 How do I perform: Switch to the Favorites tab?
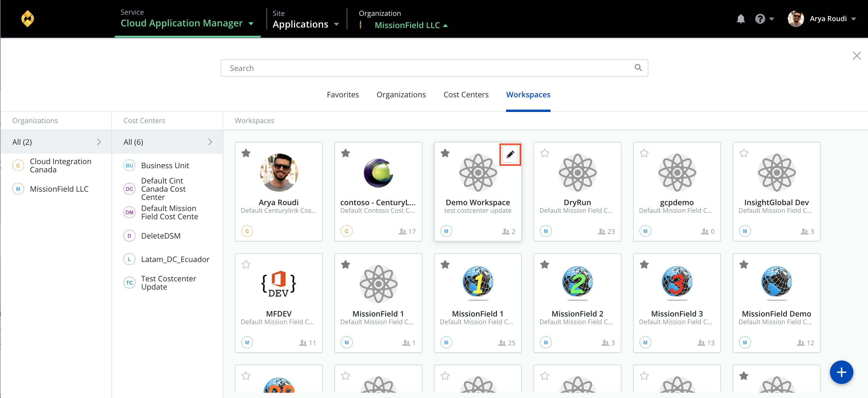343,94
